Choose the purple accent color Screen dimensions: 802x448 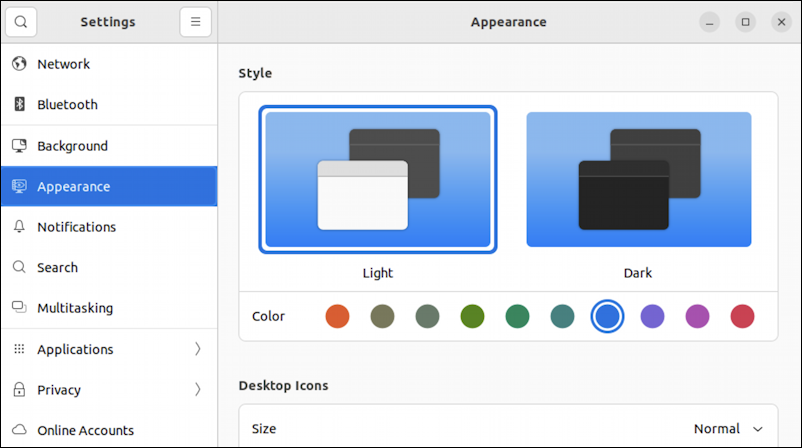point(653,316)
